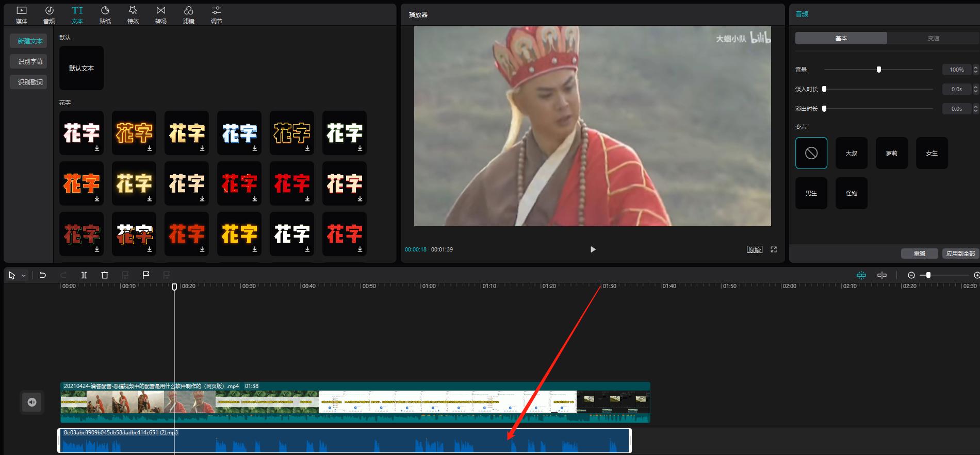Click the 淡入时长 fade-in slider handle
The height and width of the screenshot is (455, 980).
[824, 89]
